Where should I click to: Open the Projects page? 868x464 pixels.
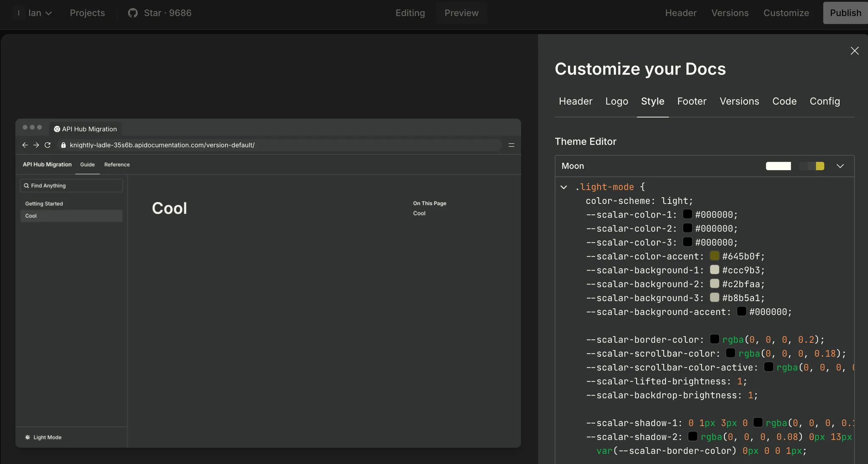87,13
